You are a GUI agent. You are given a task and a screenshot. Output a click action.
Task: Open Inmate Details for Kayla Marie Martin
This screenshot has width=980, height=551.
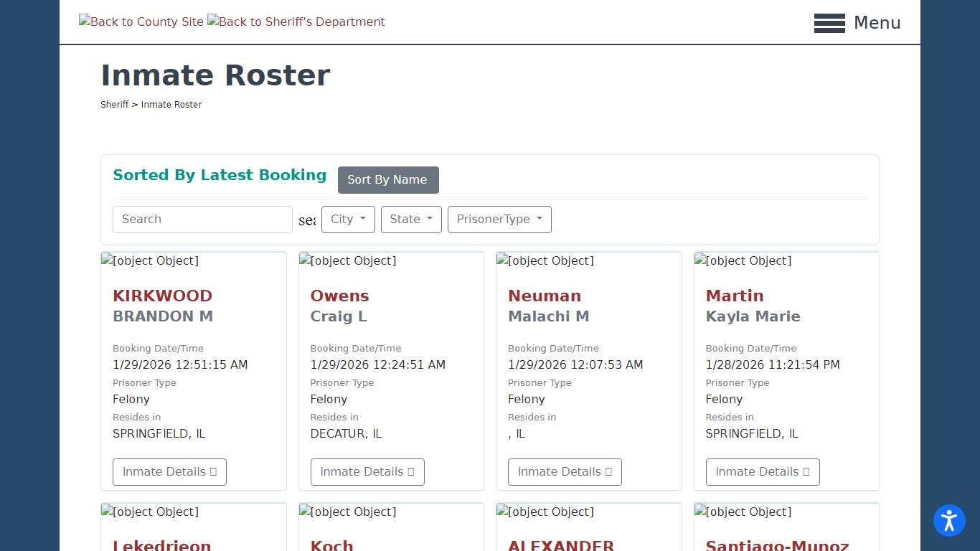763,471
